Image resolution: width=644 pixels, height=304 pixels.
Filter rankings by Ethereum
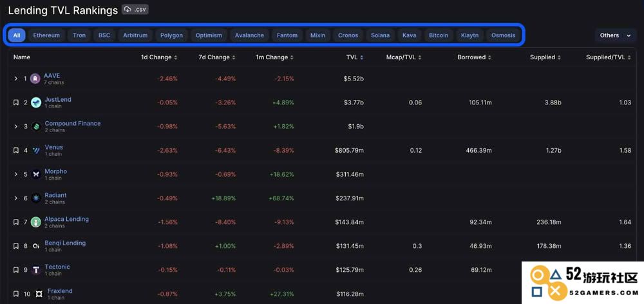(46, 35)
